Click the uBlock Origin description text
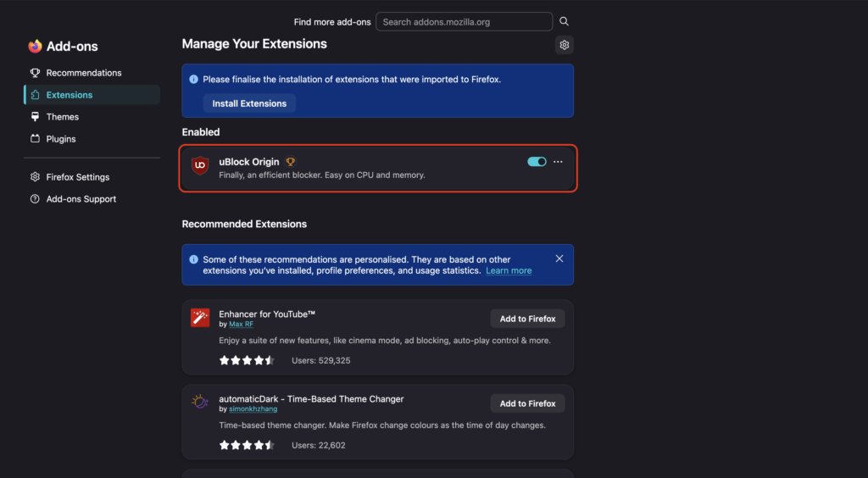 point(321,175)
